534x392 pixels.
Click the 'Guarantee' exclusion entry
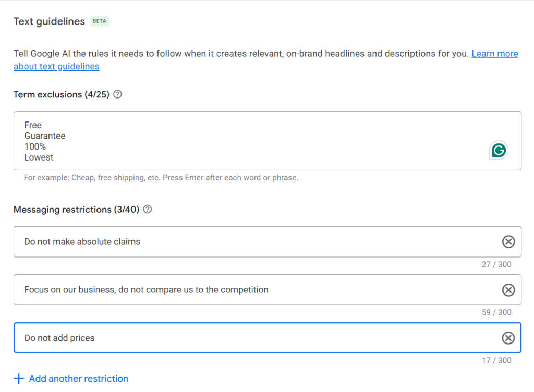tap(44, 136)
